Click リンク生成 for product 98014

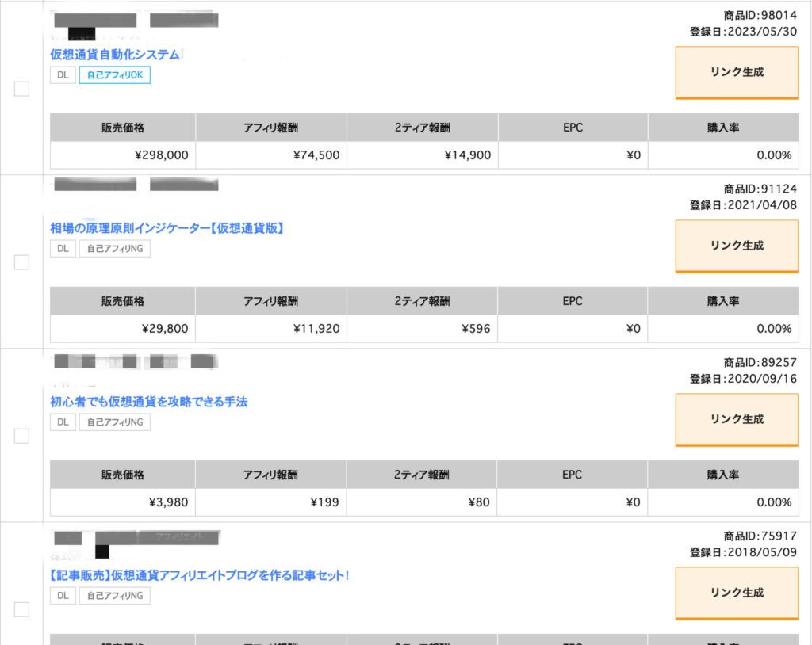(736, 72)
